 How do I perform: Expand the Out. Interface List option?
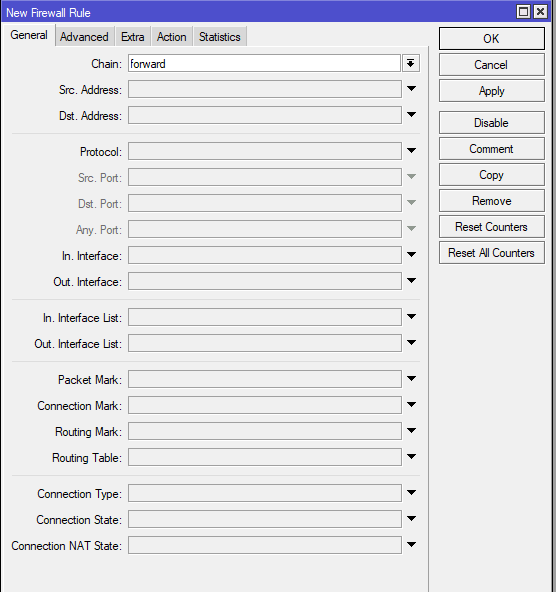[411, 343]
